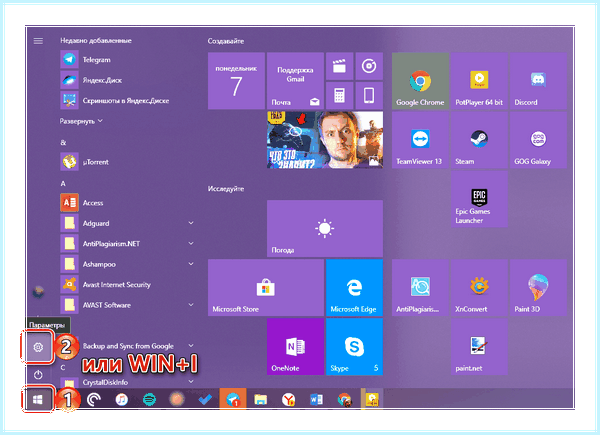This screenshot has width=600, height=435.
Task: Open the Paint 3D tile
Action: click(x=538, y=288)
